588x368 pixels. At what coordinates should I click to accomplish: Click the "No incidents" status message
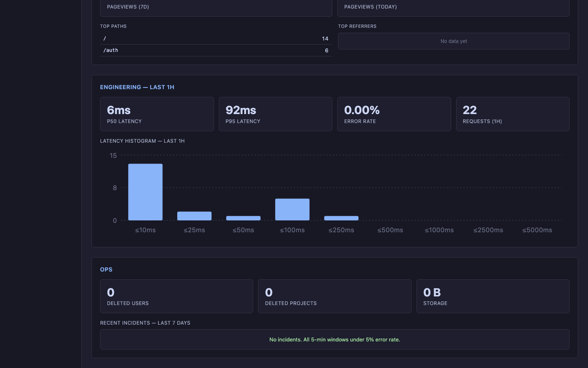[334, 340]
